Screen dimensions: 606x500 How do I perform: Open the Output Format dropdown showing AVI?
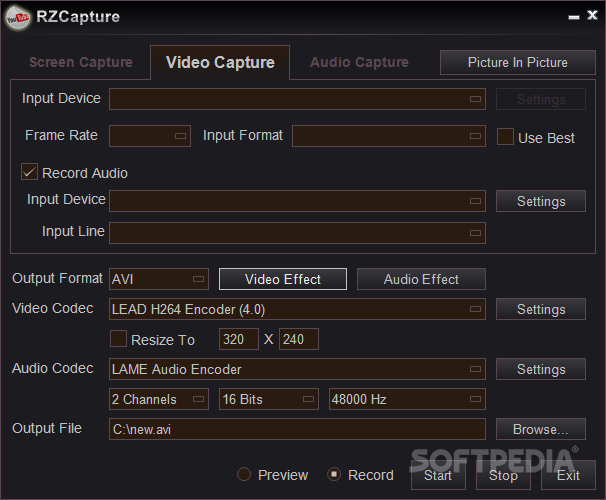click(159, 279)
